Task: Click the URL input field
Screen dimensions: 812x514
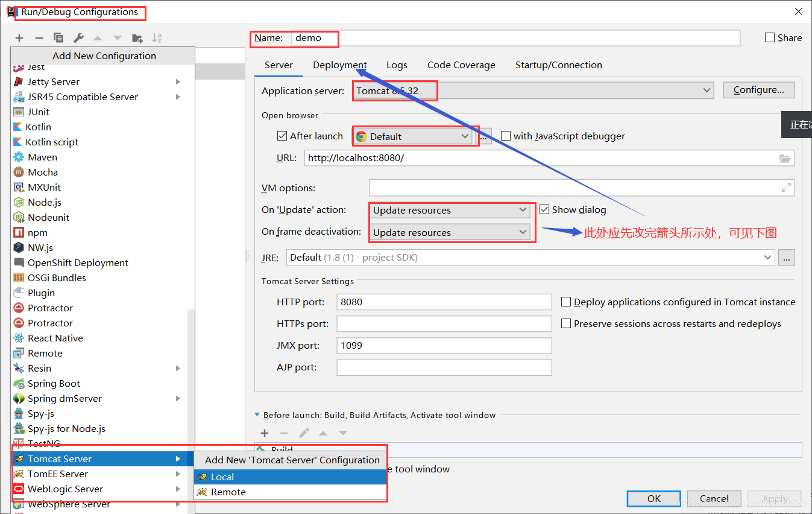Action: (549, 158)
